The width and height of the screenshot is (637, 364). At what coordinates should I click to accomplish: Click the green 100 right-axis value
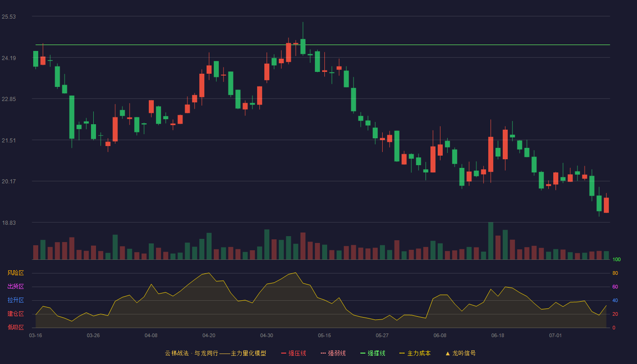pyautogui.click(x=617, y=259)
